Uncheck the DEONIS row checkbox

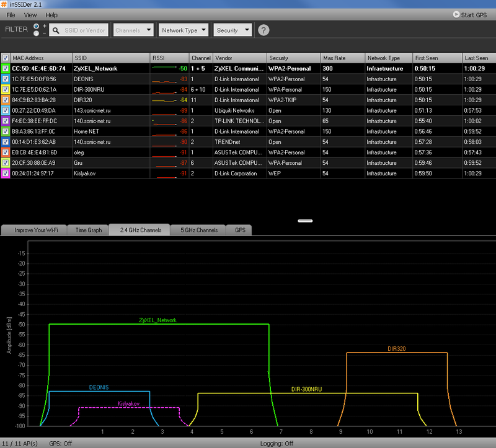(x=6, y=79)
